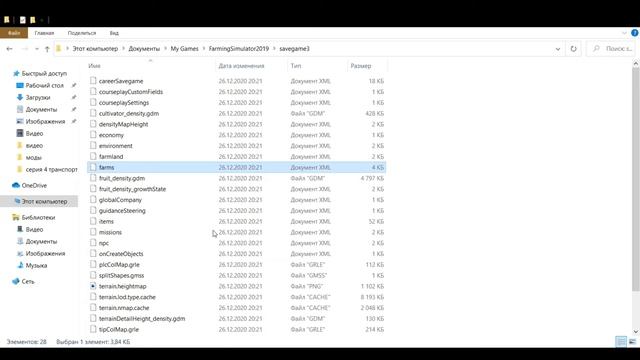Click the economy file icon

click(x=93, y=135)
